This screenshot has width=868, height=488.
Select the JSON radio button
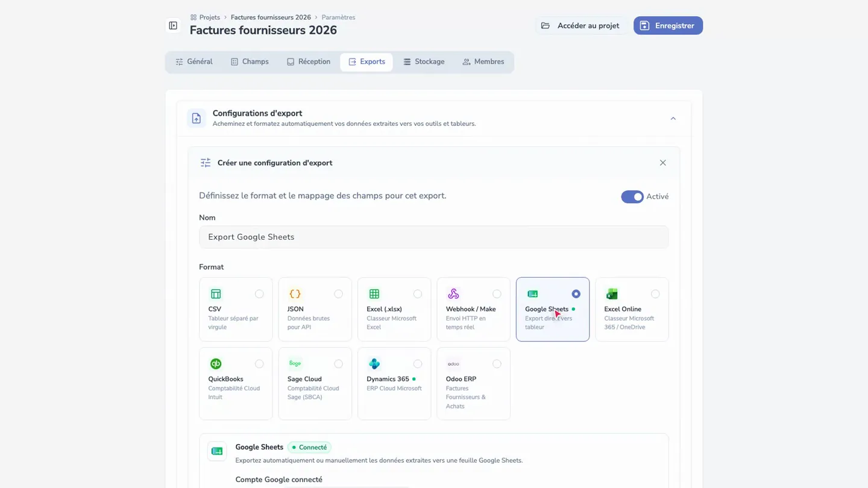tap(338, 294)
